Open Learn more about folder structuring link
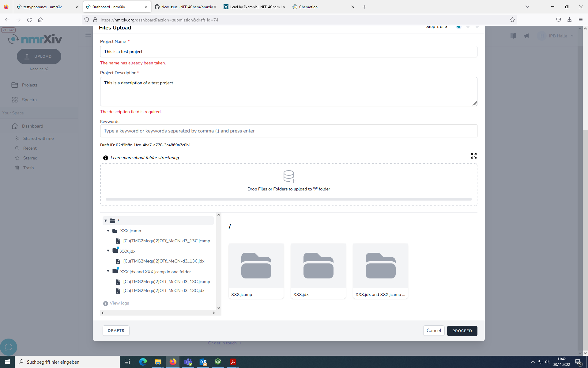Viewport: 588px width, 368px height. tap(145, 158)
